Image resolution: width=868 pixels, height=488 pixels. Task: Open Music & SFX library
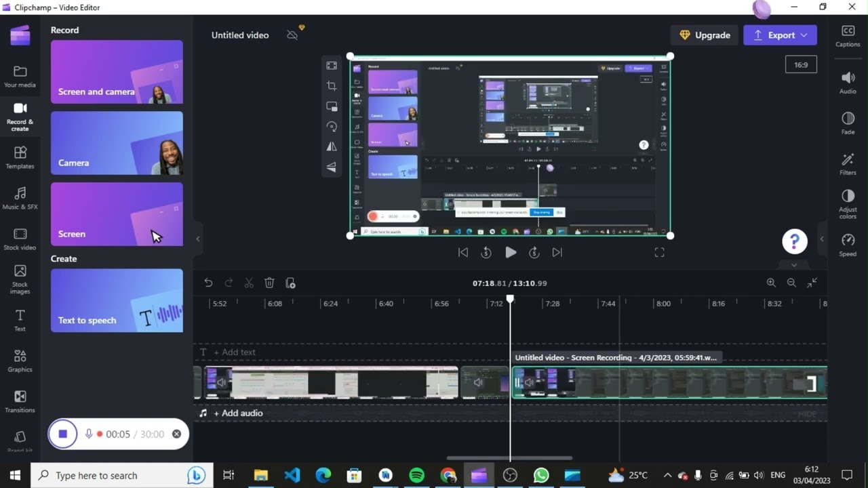20,199
